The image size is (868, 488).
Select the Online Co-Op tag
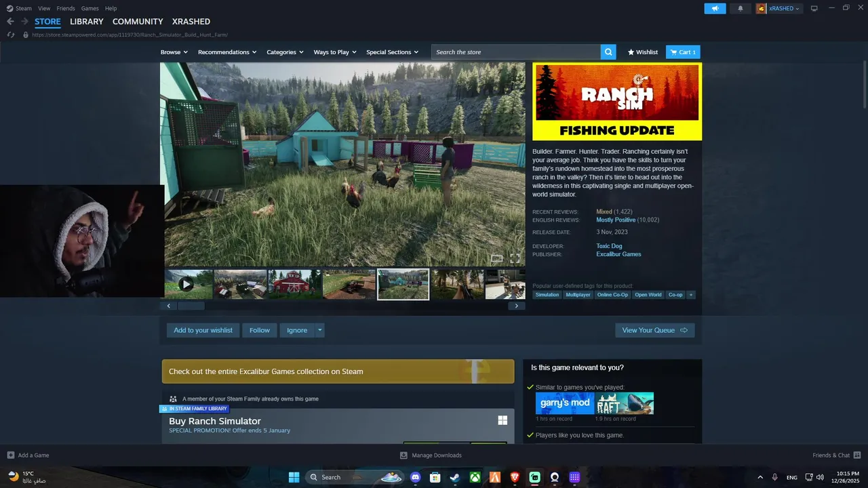tap(612, 295)
